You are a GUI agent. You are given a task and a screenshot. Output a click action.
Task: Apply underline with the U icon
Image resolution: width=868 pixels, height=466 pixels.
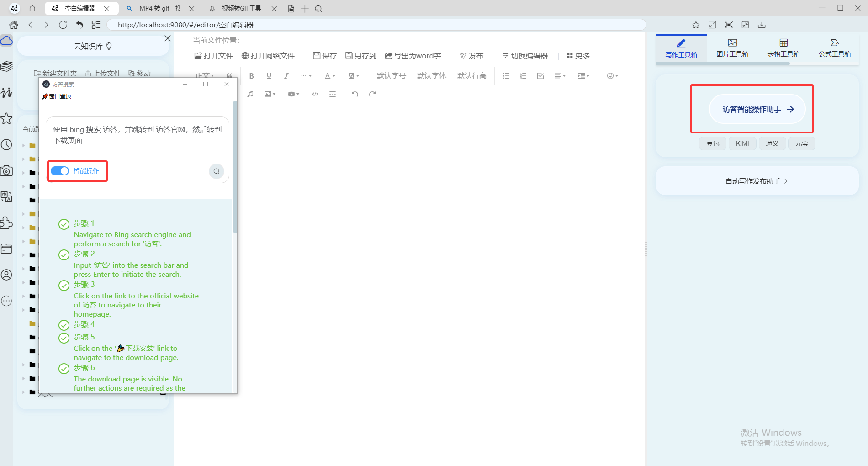269,76
